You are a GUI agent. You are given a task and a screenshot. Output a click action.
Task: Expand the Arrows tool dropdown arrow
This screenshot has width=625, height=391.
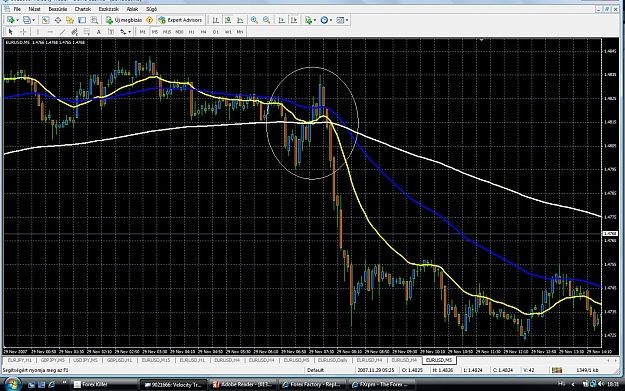(x=129, y=32)
